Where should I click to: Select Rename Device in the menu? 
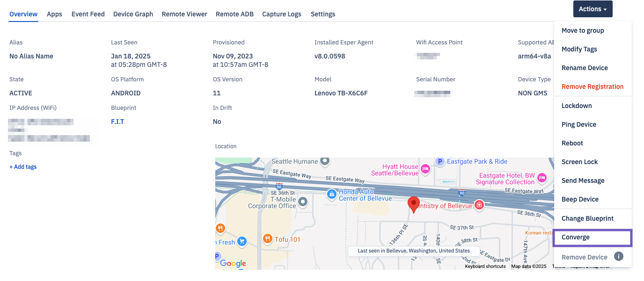pos(593,68)
